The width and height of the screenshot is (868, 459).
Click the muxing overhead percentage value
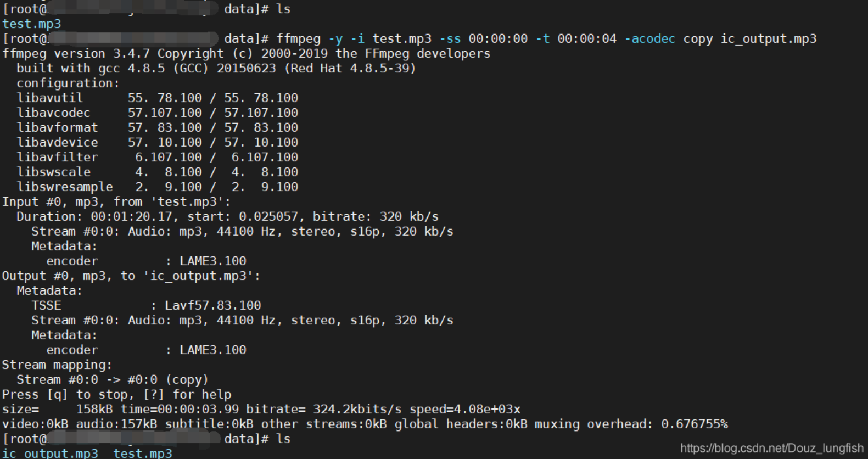[x=694, y=424]
